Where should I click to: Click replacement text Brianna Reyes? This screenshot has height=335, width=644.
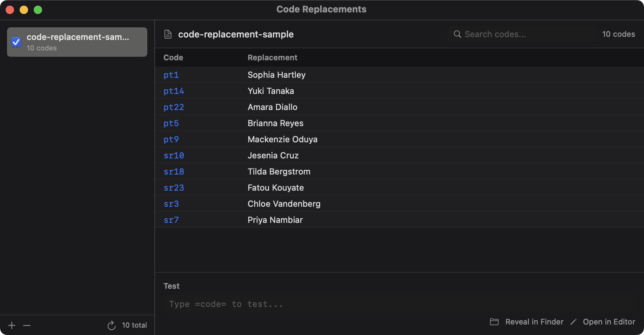[275, 123]
